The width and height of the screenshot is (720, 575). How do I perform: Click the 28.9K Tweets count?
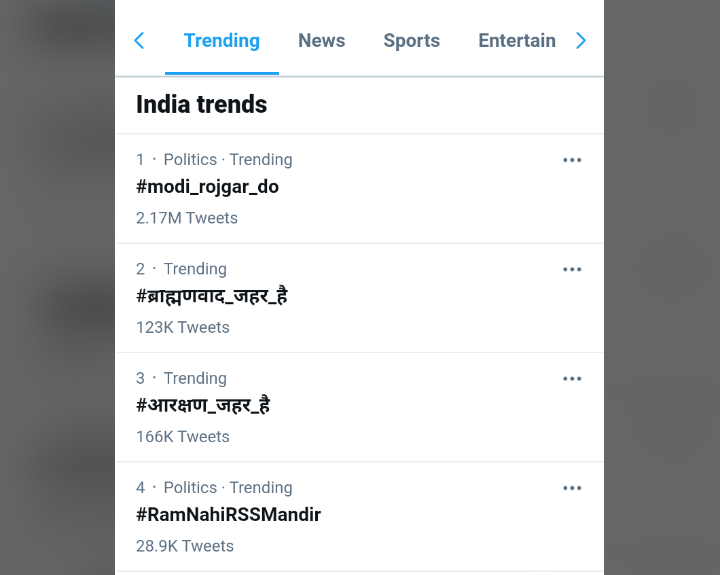[185, 546]
